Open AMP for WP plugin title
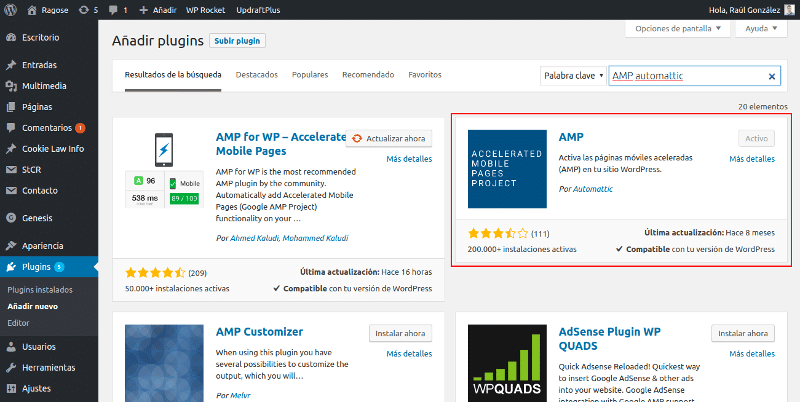This screenshot has width=800, height=402. 281,144
